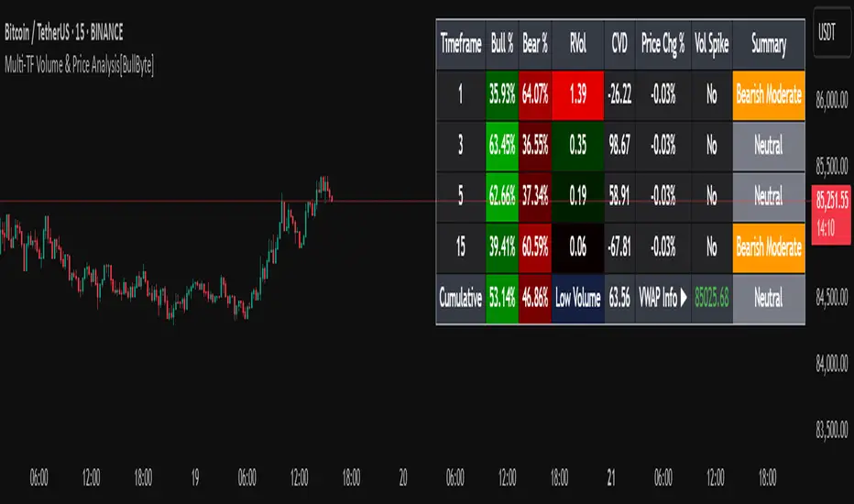Click the timeframe 15 row label
The image size is (854, 504).
click(461, 247)
